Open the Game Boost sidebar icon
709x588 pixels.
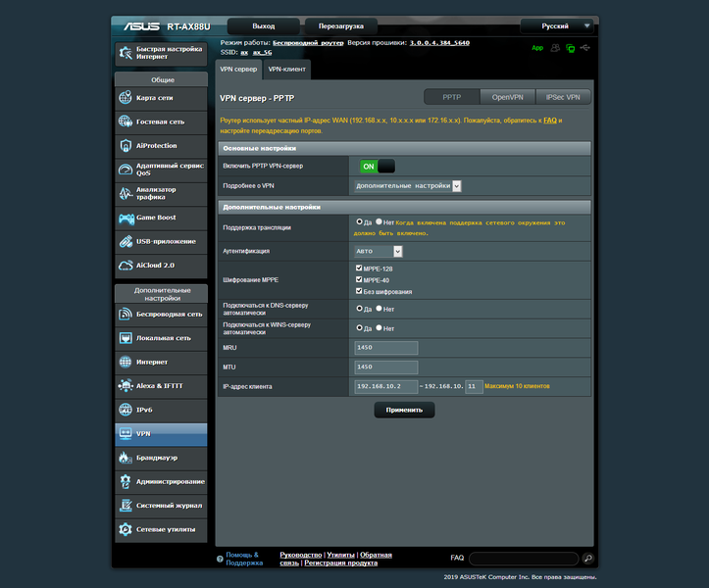coord(126,219)
